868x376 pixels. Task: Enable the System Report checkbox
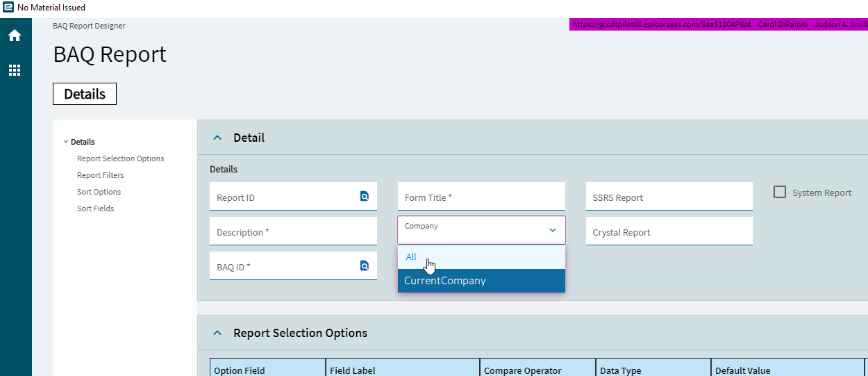tap(780, 193)
